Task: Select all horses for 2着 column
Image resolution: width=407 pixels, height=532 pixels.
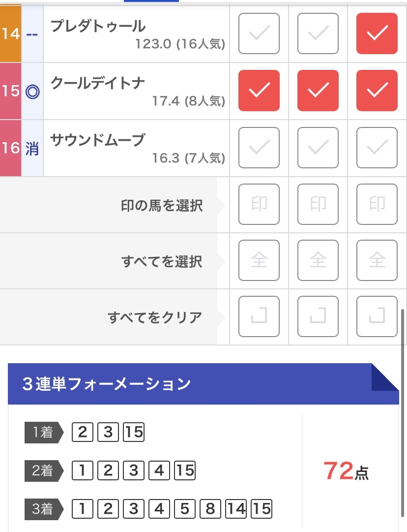Action: [x=318, y=261]
